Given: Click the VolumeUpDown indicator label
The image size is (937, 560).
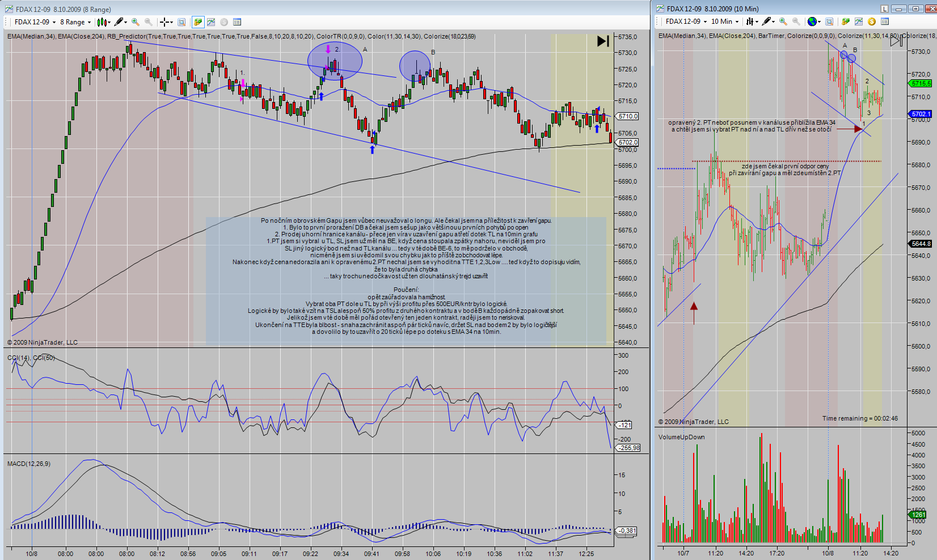Looking at the screenshot, I should click(682, 437).
